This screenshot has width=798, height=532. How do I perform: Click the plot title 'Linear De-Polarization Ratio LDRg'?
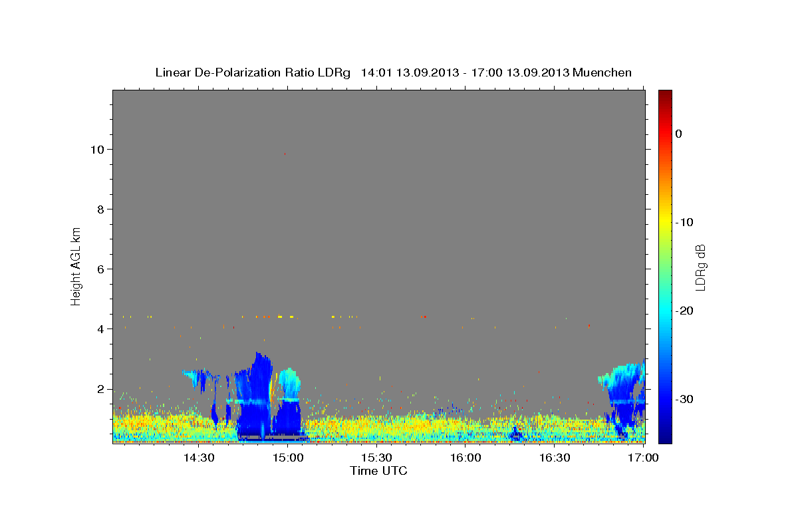(x=253, y=72)
